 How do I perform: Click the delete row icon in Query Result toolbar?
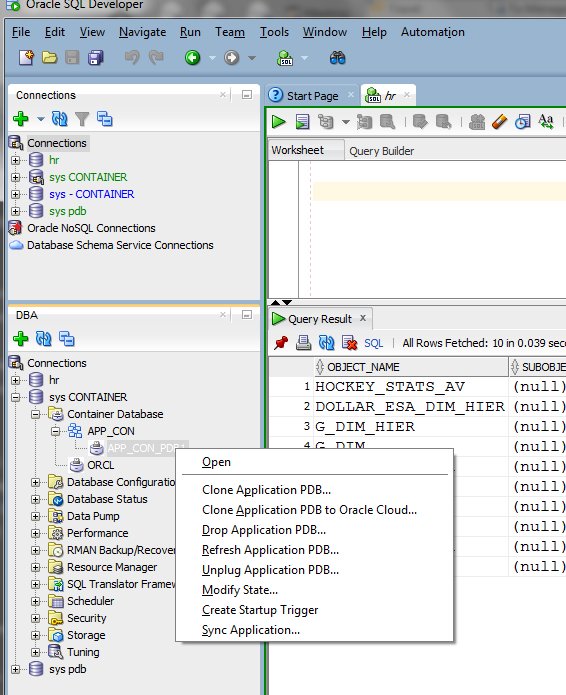coord(349,343)
